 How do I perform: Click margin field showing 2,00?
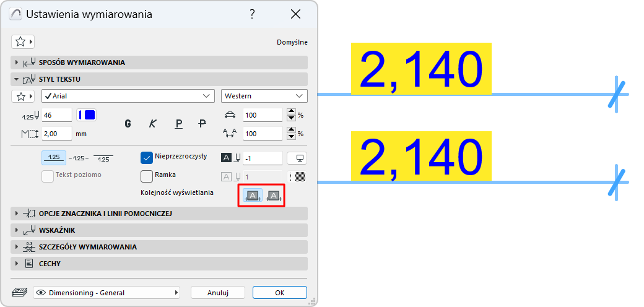point(57,134)
